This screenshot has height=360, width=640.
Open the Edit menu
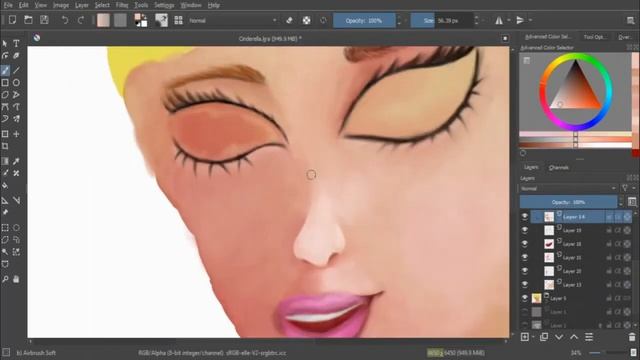24,5
